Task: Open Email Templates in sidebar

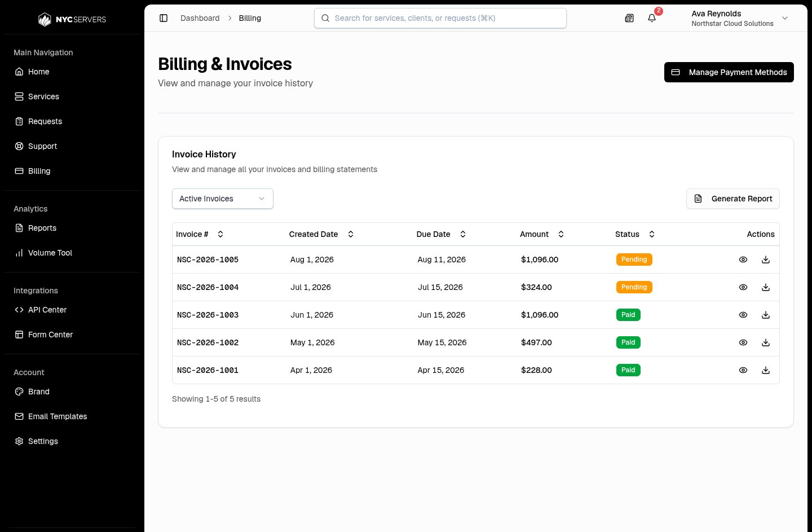Action: [72, 416]
